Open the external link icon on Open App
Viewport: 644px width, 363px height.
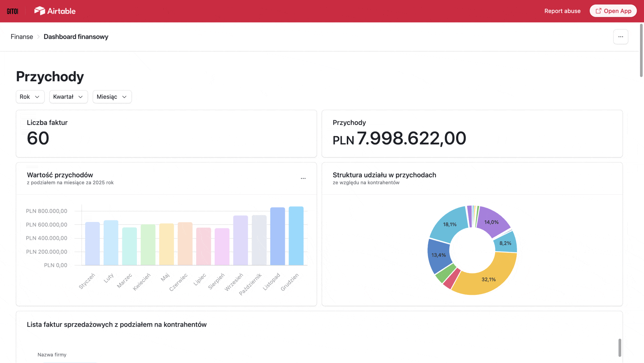[598, 10]
